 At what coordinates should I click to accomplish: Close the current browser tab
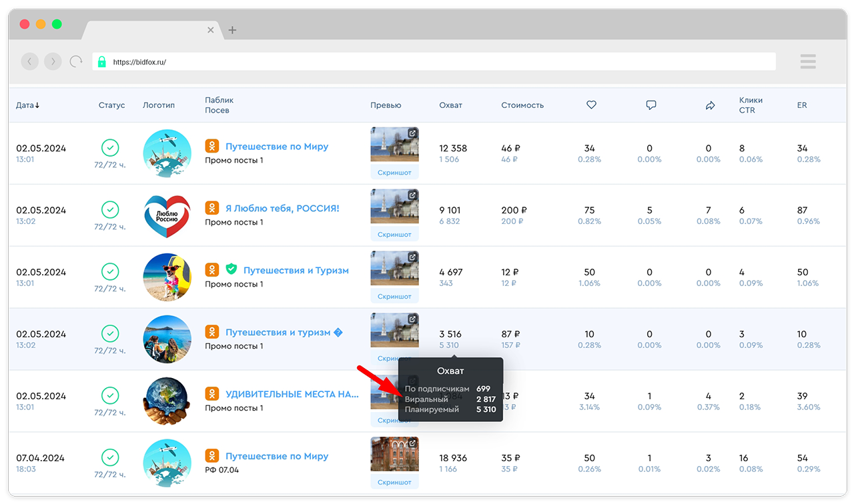[x=211, y=30]
